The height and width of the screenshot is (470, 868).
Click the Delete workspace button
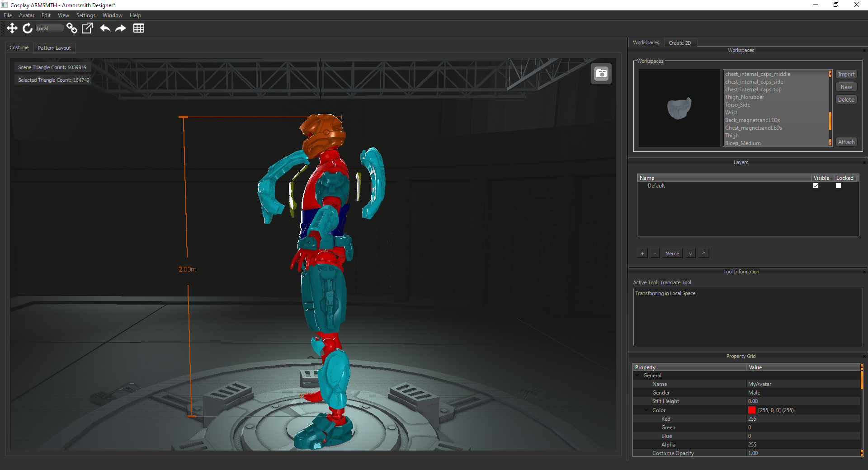coord(846,100)
